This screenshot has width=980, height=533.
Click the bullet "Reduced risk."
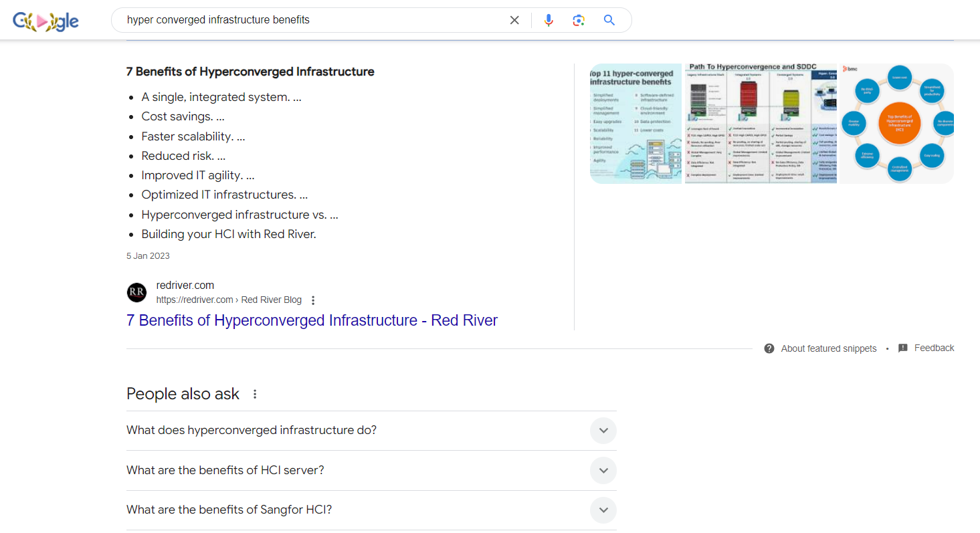tap(183, 156)
